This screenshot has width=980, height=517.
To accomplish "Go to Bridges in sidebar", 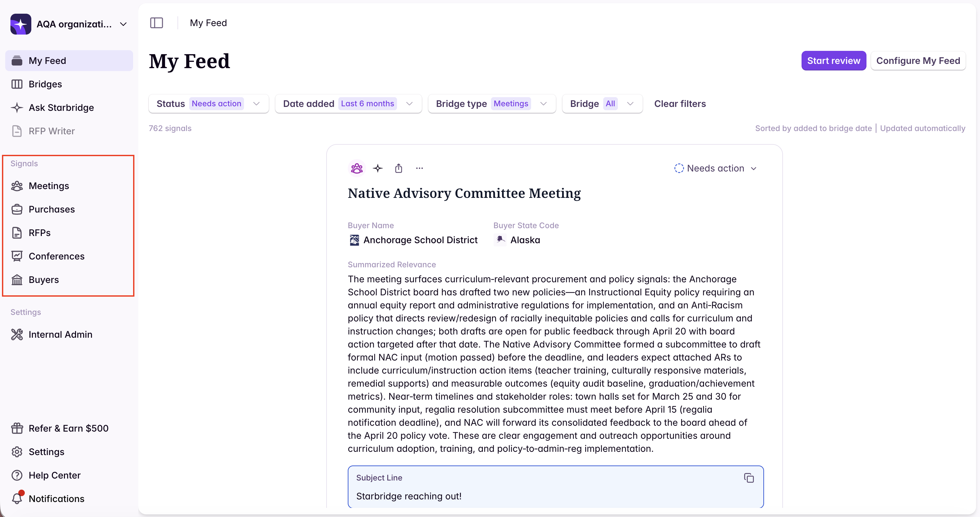I will [45, 84].
